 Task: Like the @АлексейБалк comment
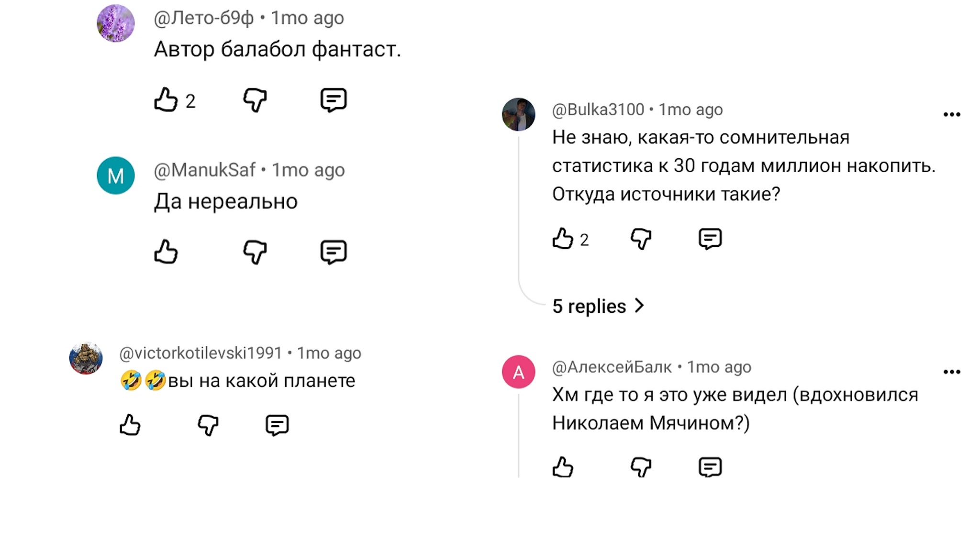563,467
